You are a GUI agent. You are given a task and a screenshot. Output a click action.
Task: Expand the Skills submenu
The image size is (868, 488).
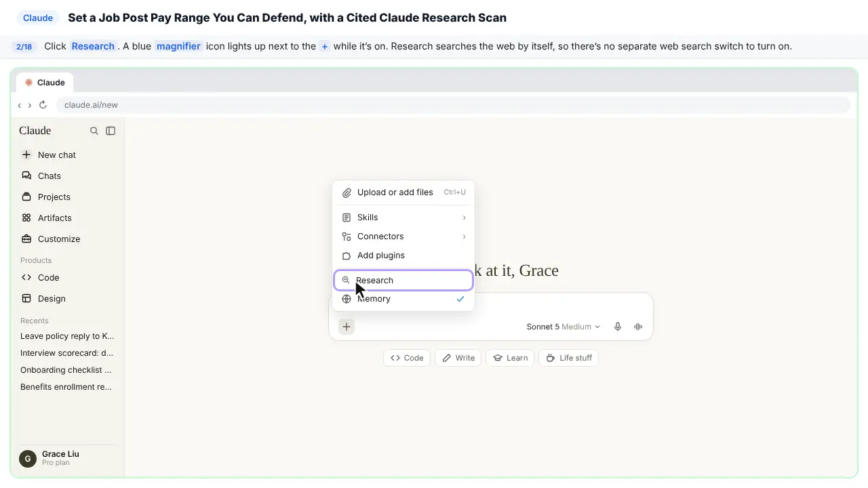(403, 218)
